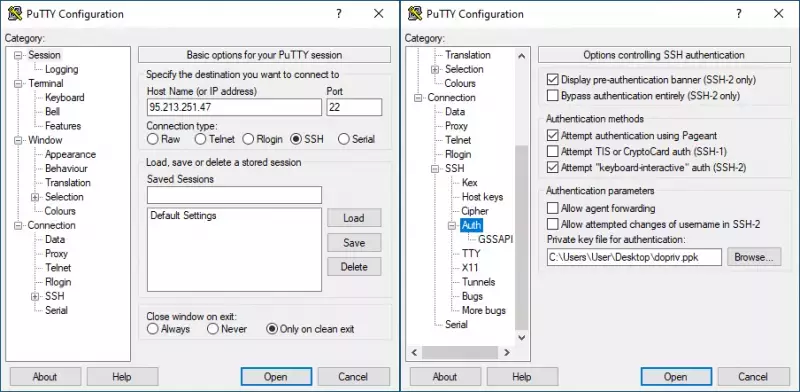Set close window on exit to Never
The image size is (800, 392).
(213, 329)
